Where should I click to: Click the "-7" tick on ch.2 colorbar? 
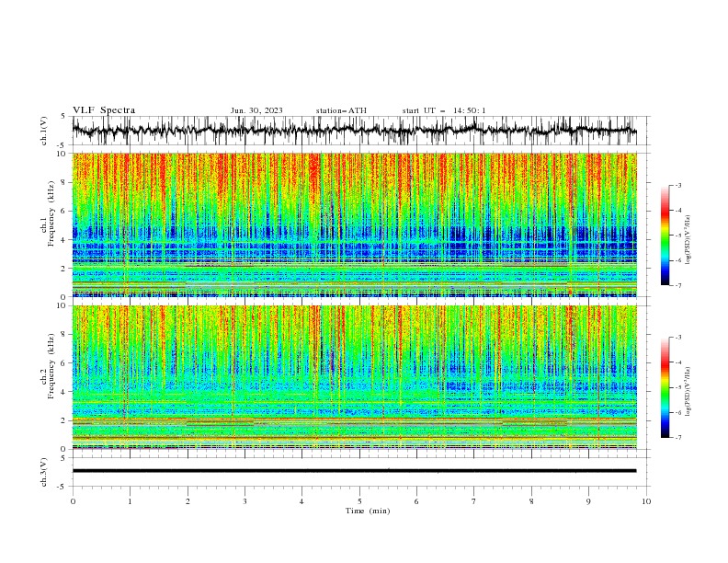[678, 437]
